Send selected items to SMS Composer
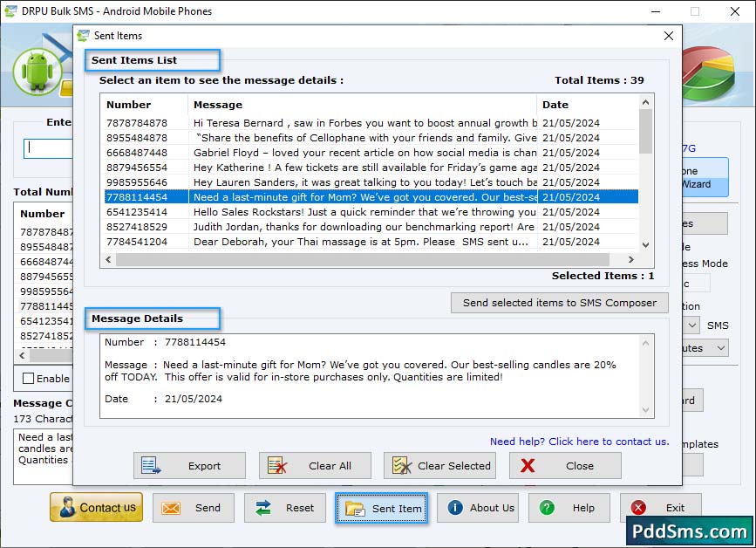The width and height of the screenshot is (756, 548). pyautogui.click(x=560, y=303)
